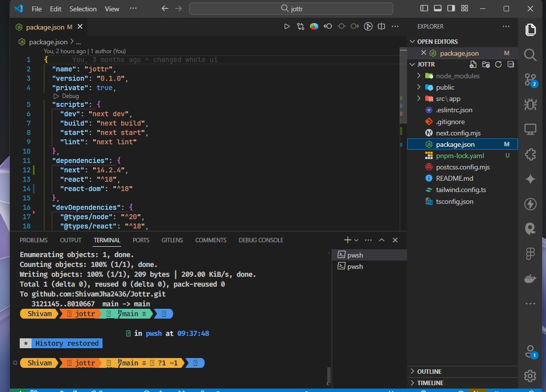The width and height of the screenshot is (546, 392).
Task: Switch to the GITLENS panel tab
Action: click(x=172, y=240)
